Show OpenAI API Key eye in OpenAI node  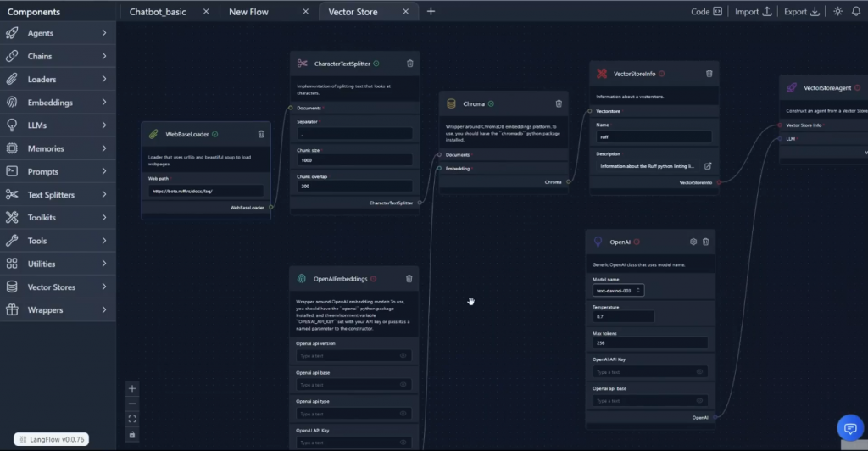pos(699,372)
